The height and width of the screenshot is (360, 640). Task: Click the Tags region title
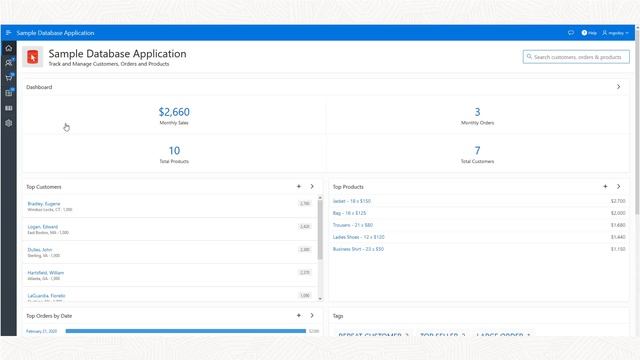(338, 316)
